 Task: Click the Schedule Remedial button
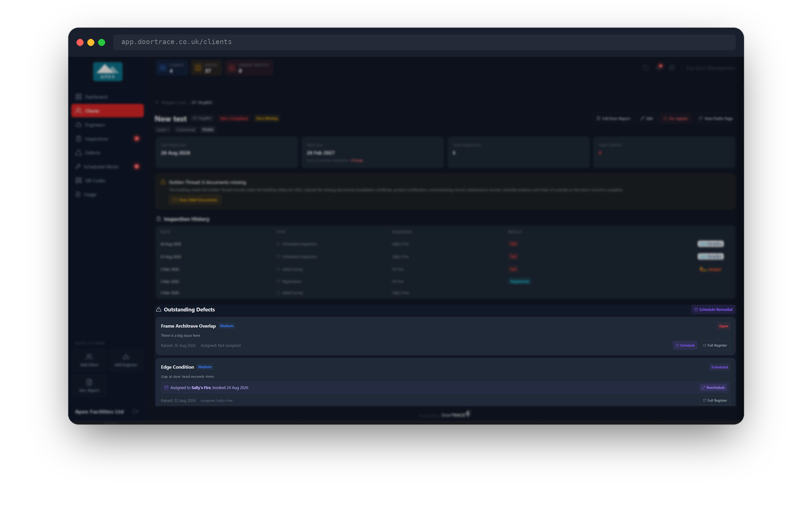point(713,310)
